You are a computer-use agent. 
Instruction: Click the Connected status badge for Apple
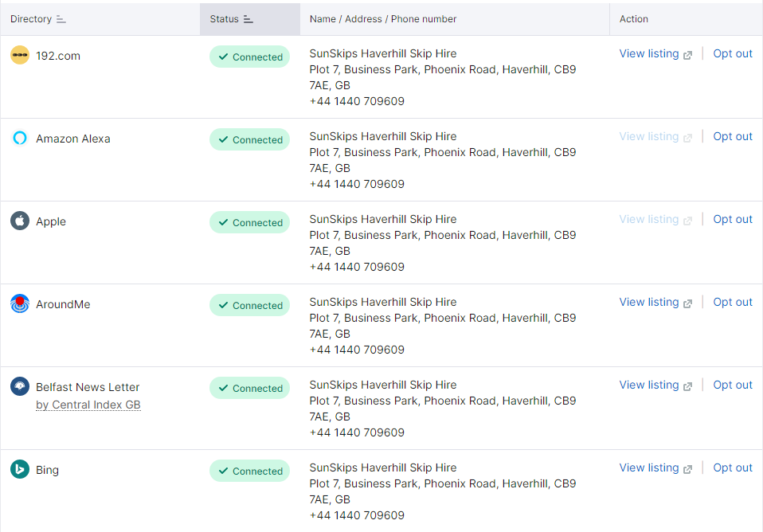pos(249,222)
